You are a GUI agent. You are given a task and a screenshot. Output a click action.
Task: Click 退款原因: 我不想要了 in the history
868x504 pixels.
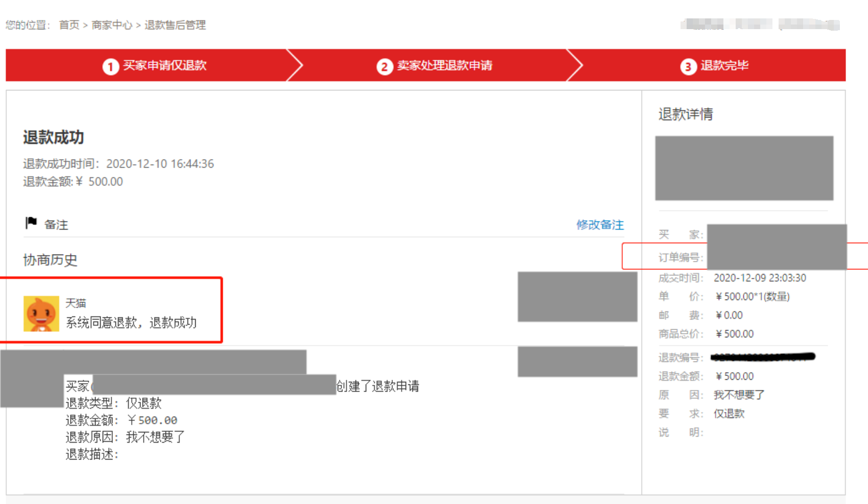pyautogui.click(x=125, y=437)
